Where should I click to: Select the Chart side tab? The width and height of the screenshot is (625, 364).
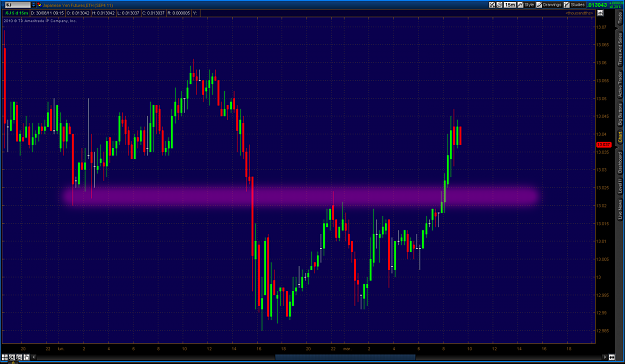pyautogui.click(x=620, y=138)
